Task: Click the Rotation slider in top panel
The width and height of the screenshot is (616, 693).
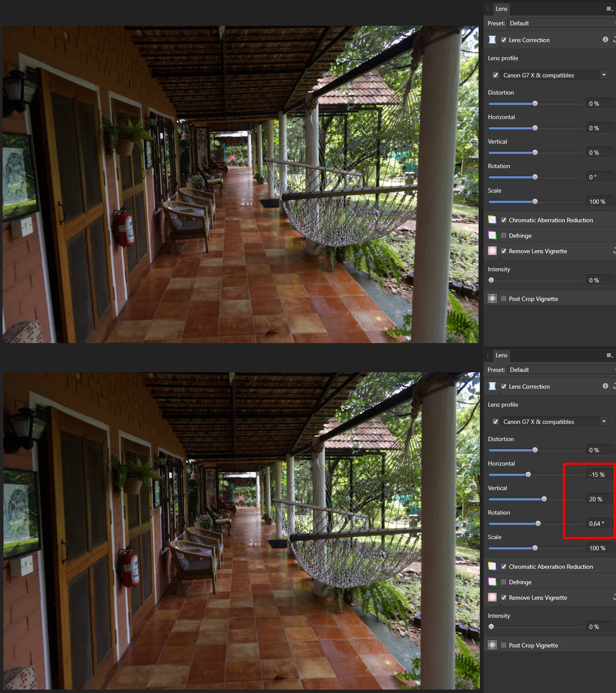Action: (535, 177)
